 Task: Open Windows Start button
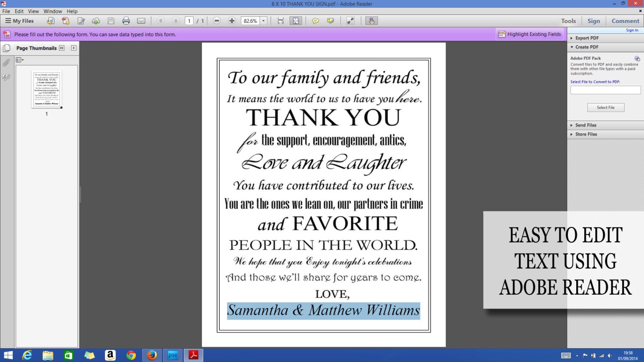click(x=8, y=355)
